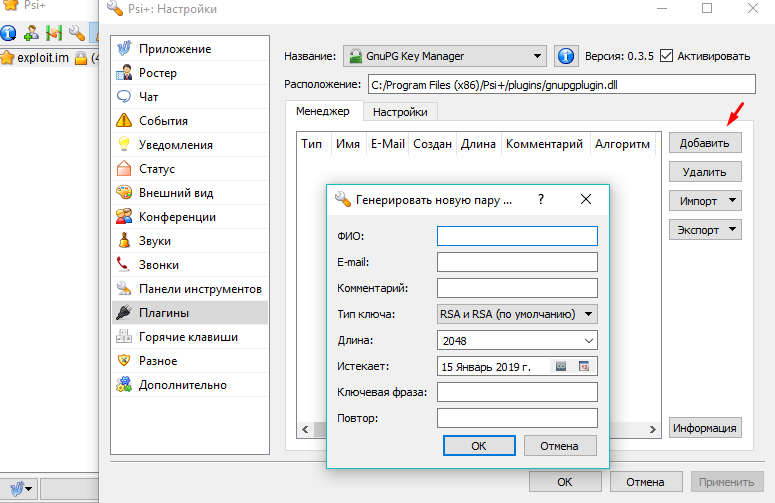Click the Горячие клавиши icon
Image resolution: width=775 pixels, height=503 pixels.
(x=124, y=336)
